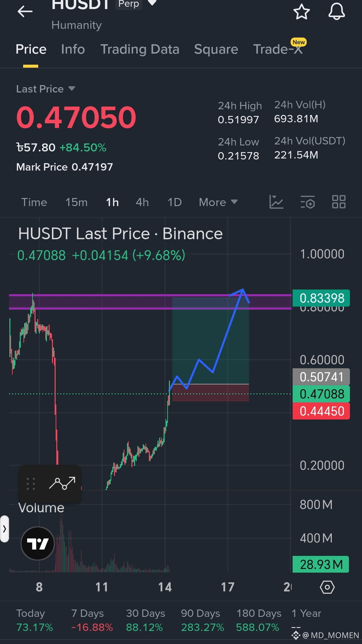
Task: Select the 1D interval
Action: (x=175, y=202)
